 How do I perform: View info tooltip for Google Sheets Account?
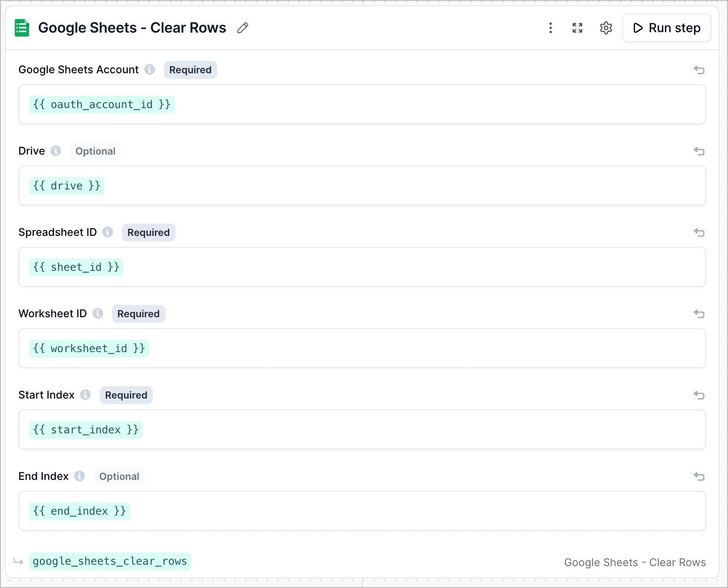pos(150,70)
